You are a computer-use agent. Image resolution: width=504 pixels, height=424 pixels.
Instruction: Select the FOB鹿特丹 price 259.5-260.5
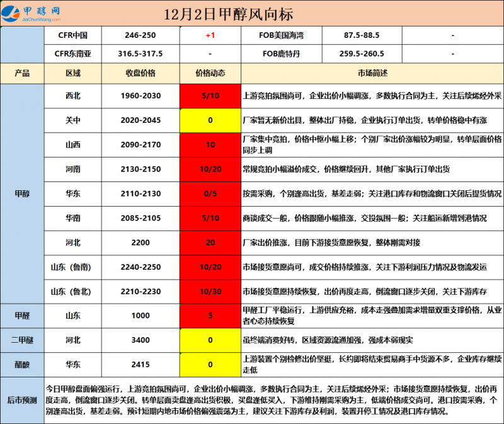(361, 54)
